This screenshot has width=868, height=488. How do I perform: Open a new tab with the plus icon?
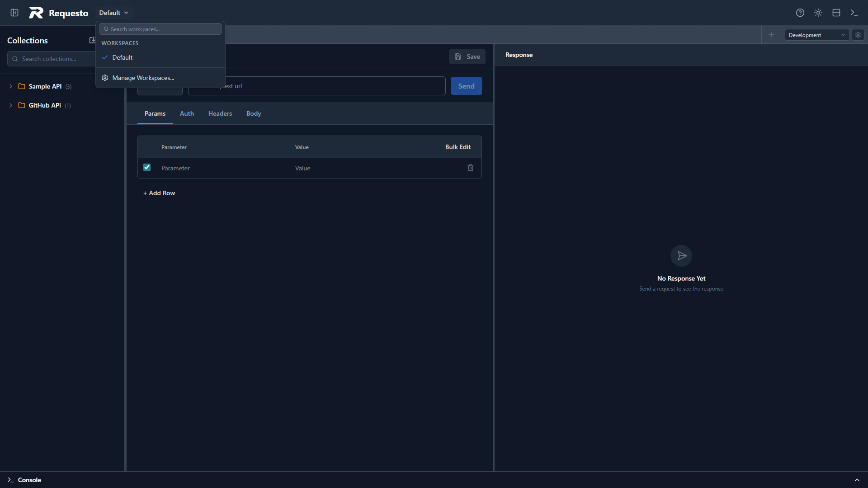tap(771, 35)
